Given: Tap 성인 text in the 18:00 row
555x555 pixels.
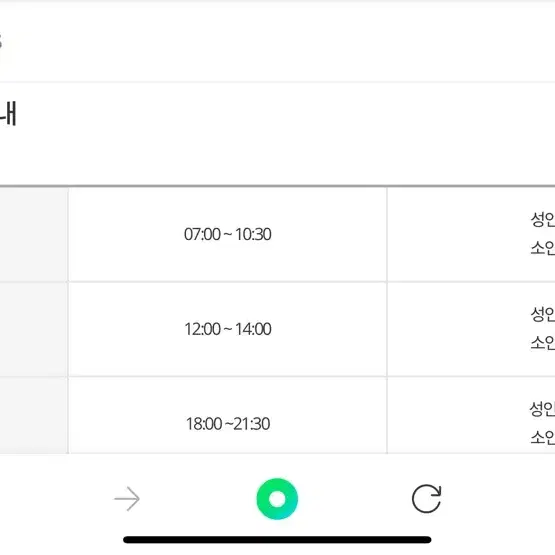Looking at the screenshot, I should (543, 409).
